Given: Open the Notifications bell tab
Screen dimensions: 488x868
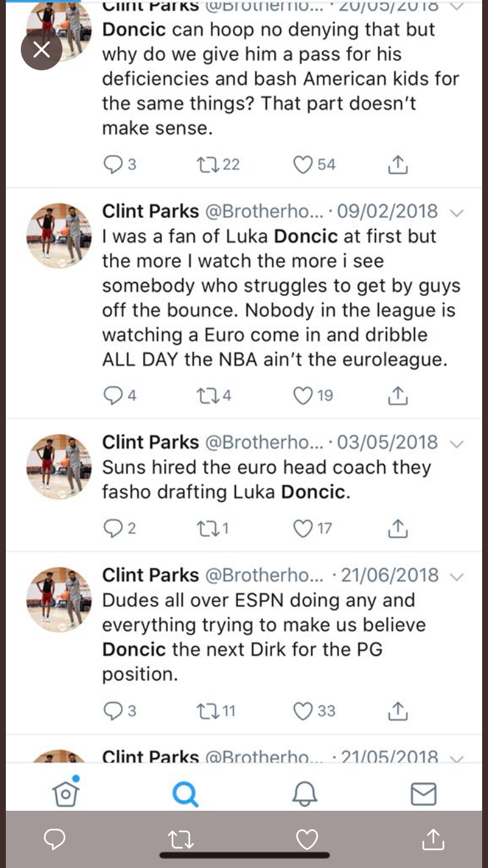Looking at the screenshot, I should click(x=304, y=794).
